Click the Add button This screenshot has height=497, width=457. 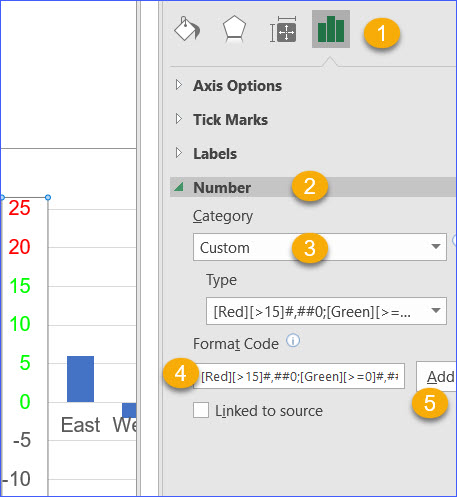point(437,377)
